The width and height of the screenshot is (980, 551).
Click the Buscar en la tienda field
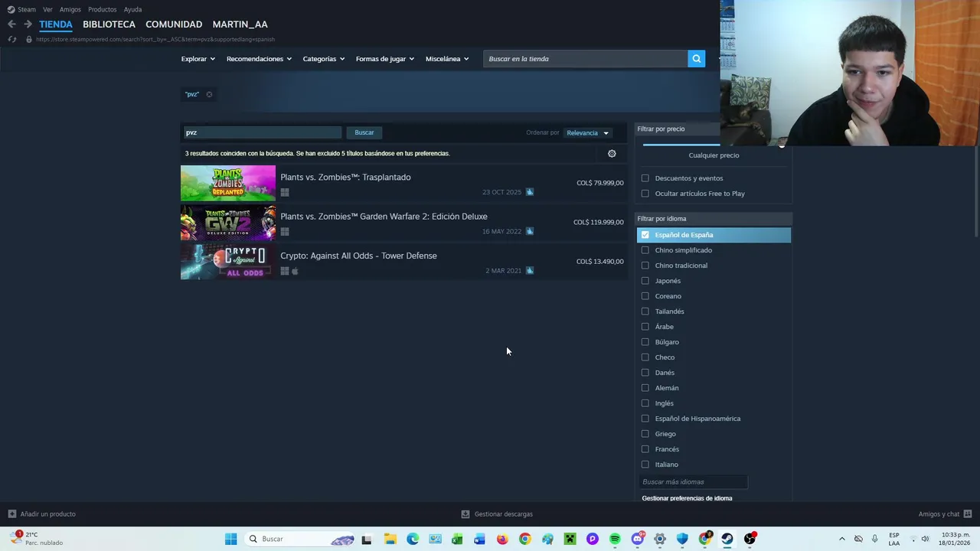coord(585,59)
